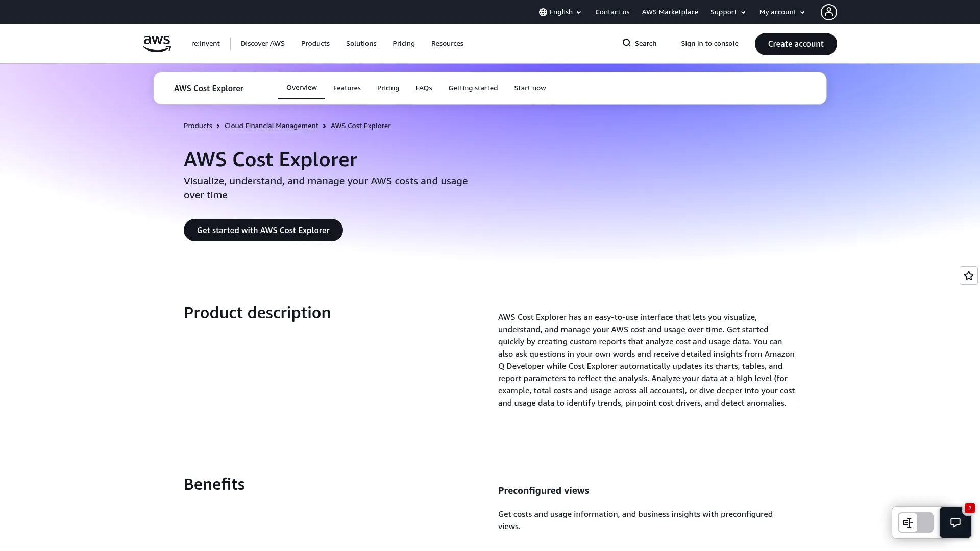Click the star bookmark icon
Viewport: 980px width, 551px height.
pyautogui.click(x=969, y=275)
